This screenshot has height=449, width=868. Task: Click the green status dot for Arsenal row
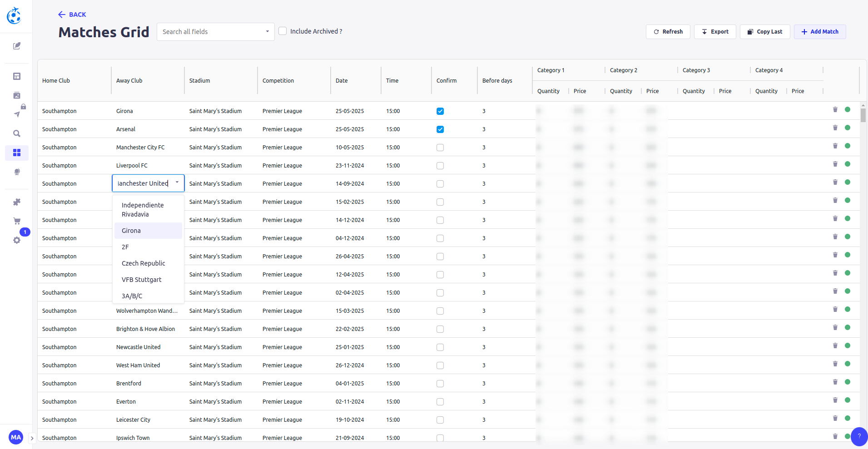pyautogui.click(x=848, y=128)
